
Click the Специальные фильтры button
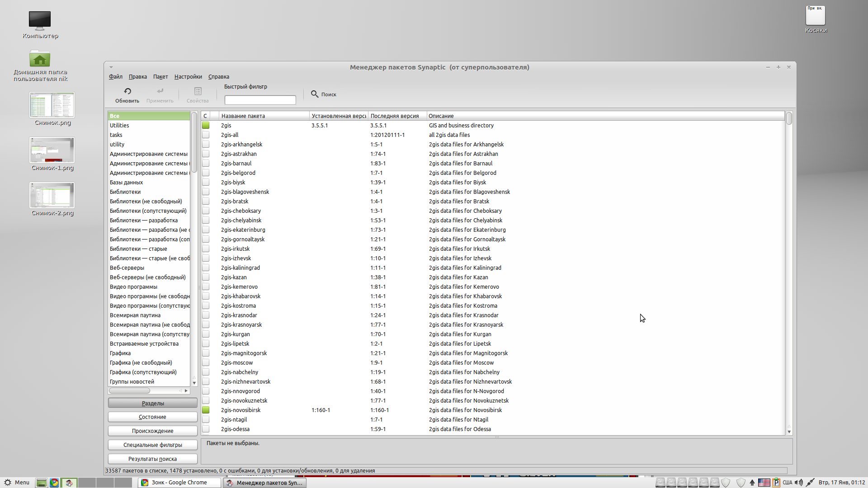[153, 445]
